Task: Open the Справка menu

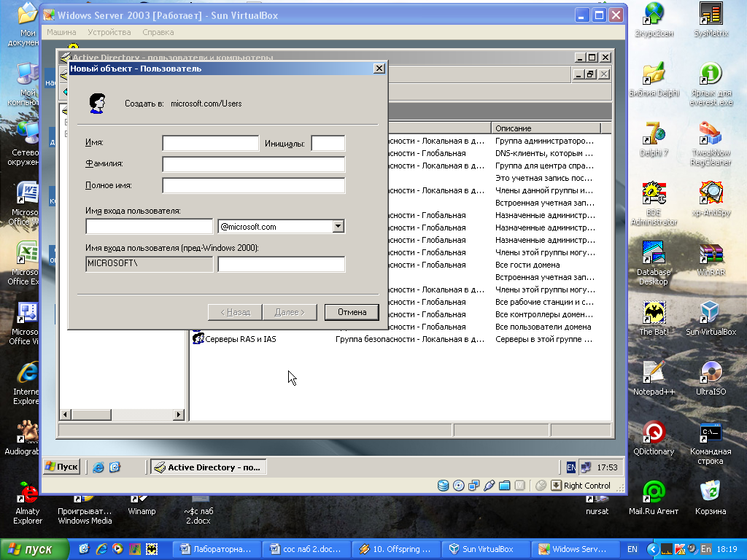Action: (x=158, y=32)
